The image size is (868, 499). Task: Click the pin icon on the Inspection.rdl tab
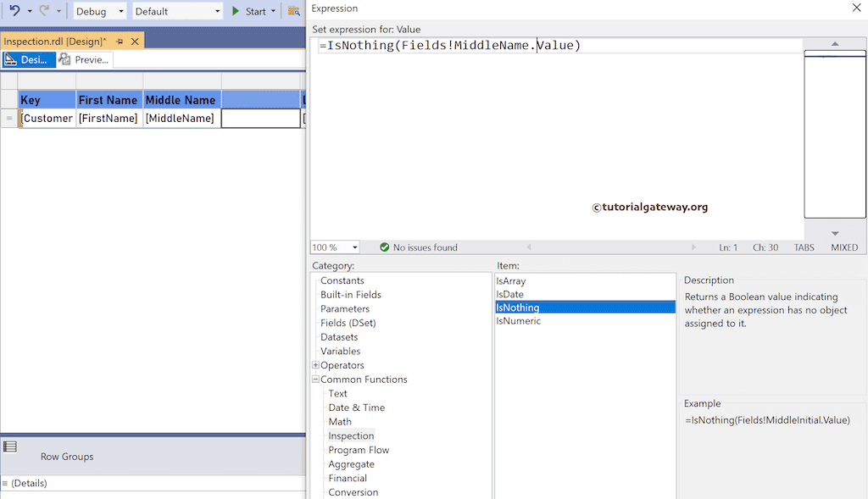[x=118, y=40]
